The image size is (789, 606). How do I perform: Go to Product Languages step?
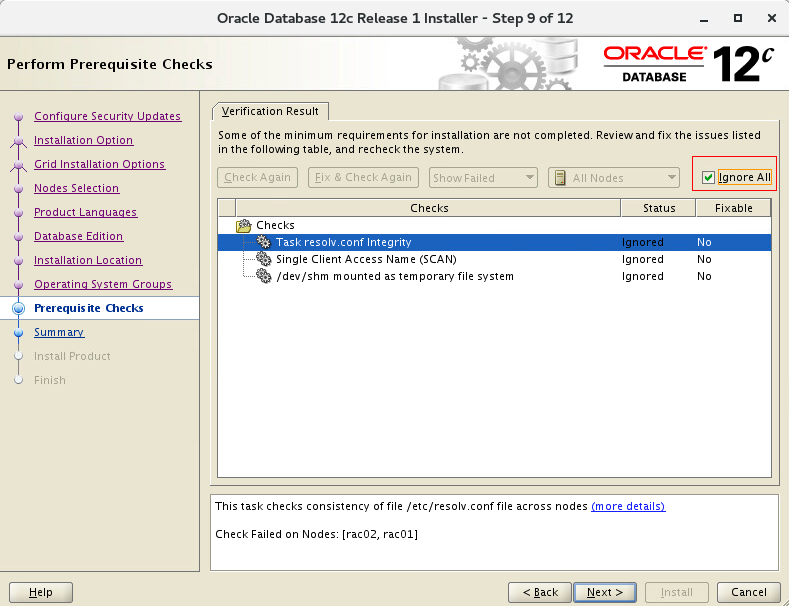(x=86, y=212)
